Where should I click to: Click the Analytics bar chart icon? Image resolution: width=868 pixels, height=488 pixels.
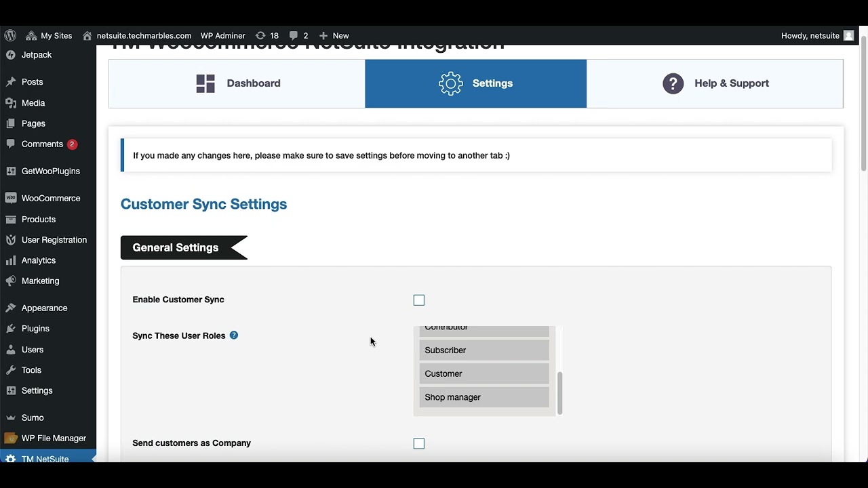tap(10, 260)
